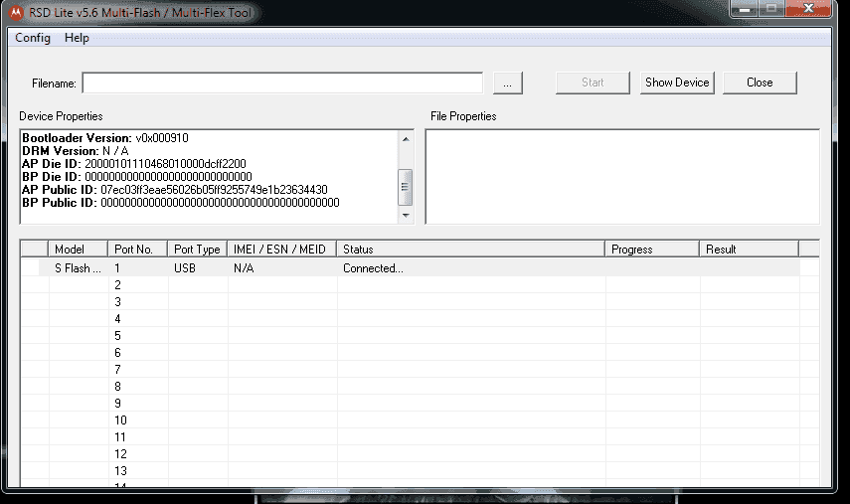Click the Result column header
Image resolution: width=850 pixels, height=504 pixels.
(750, 250)
